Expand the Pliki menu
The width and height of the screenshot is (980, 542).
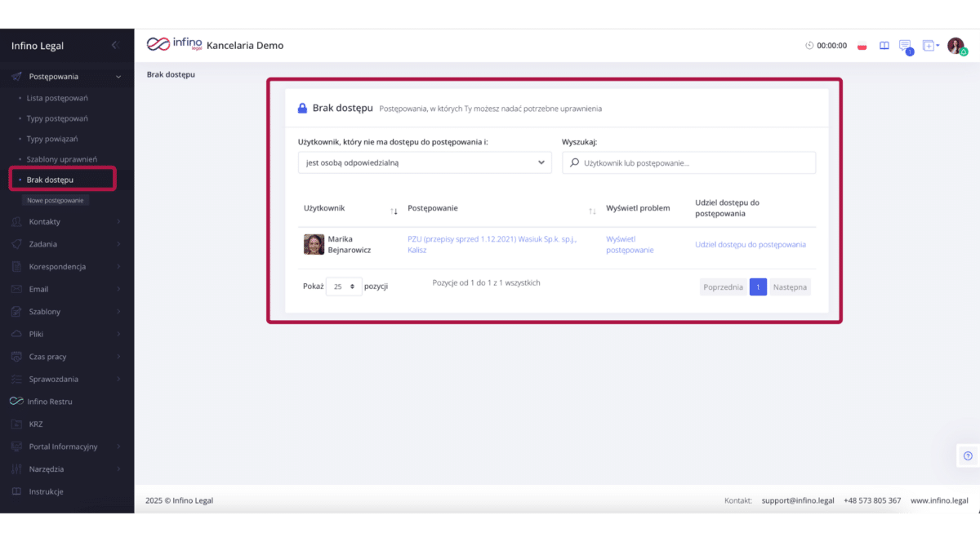[118, 334]
